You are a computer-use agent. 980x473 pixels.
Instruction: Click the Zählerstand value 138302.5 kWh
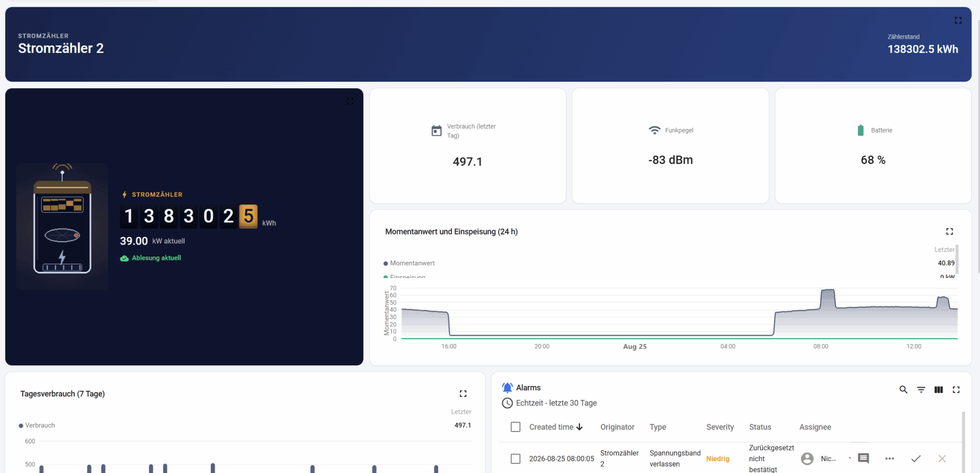(x=923, y=49)
